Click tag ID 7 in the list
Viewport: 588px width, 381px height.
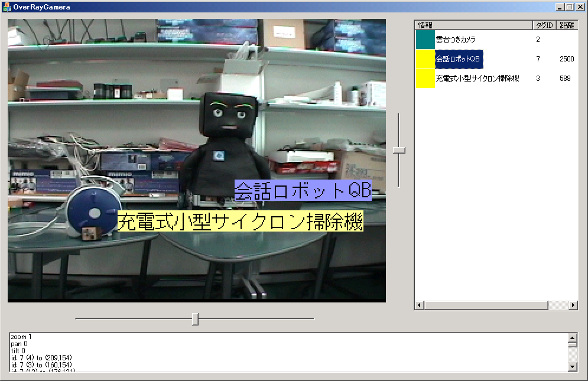[x=538, y=59]
